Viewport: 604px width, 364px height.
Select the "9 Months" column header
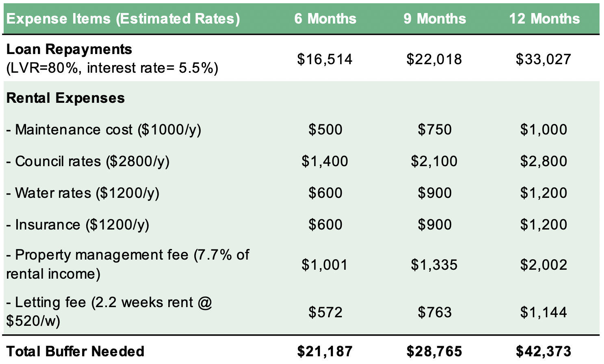pyautogui.click(x=435, y=19)
